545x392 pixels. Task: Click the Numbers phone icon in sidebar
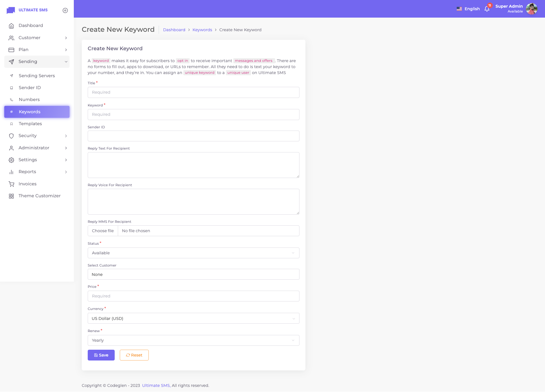tap(11, 100)
